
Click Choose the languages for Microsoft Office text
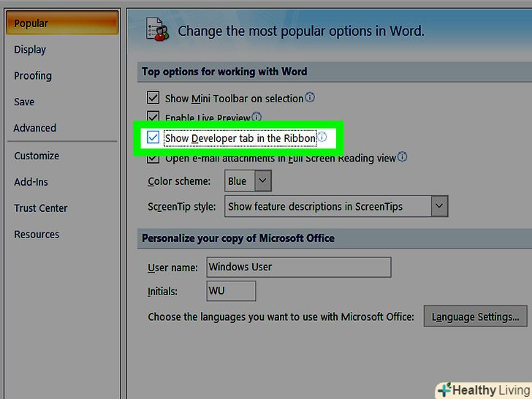pos(281,317)
